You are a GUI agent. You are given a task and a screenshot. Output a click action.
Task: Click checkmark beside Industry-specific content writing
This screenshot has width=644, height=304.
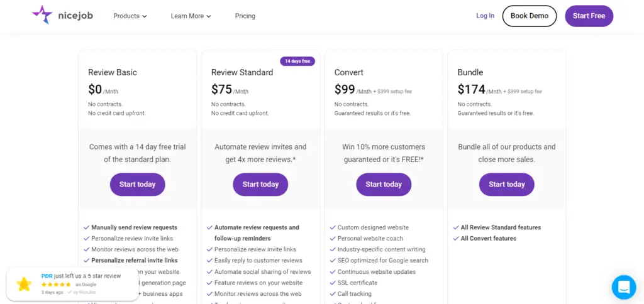click(333, 249)
